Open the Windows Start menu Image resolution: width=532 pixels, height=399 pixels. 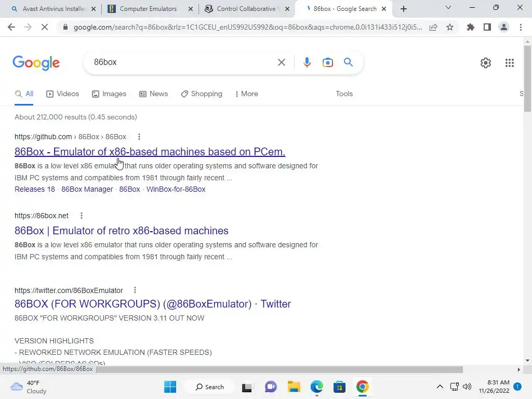coord(170,387)
